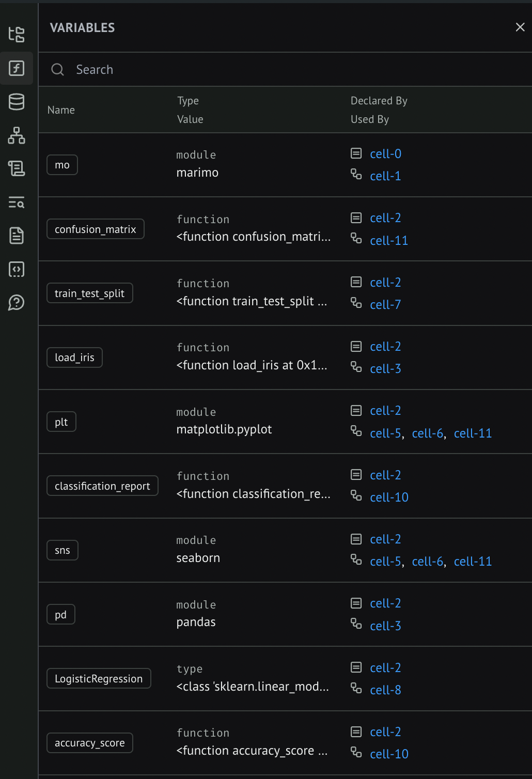
Task: Go to cell-11 in plt row
Action: pyautogui.click(x=473, y=433)
